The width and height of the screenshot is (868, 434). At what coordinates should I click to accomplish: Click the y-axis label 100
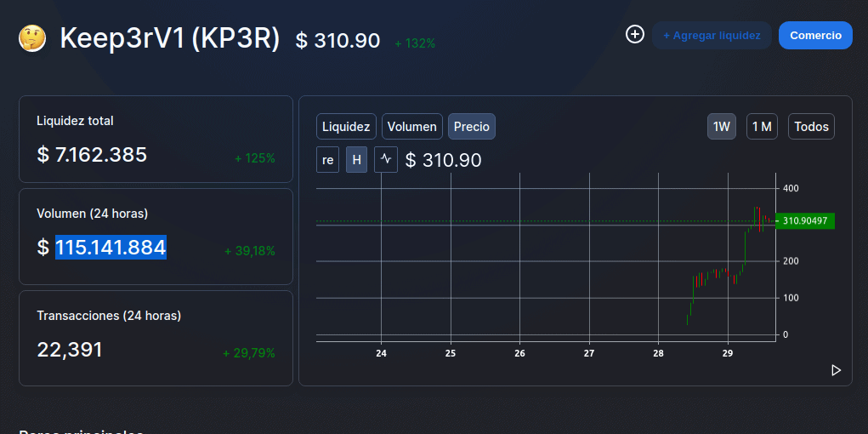tap(791, 298)
